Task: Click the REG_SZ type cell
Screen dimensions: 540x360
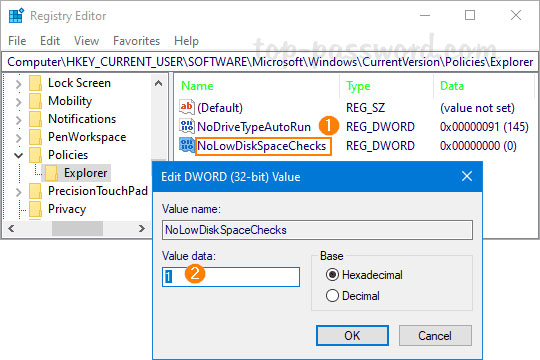Action: 365,108
